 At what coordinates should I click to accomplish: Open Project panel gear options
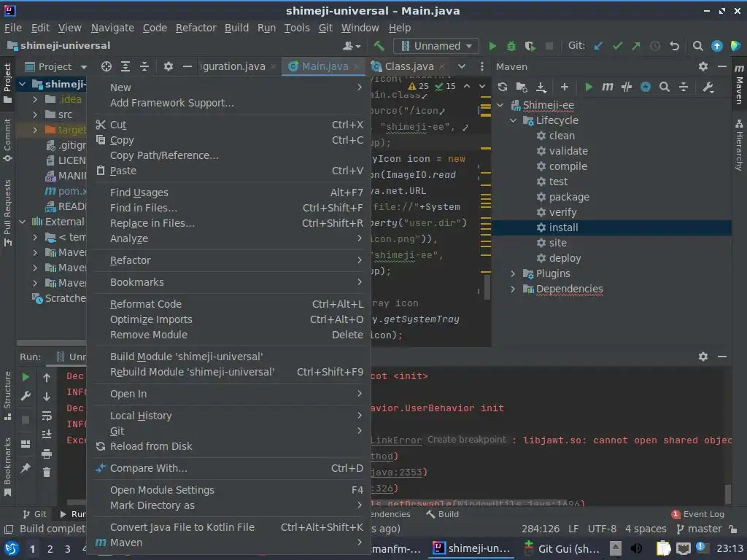169,66
